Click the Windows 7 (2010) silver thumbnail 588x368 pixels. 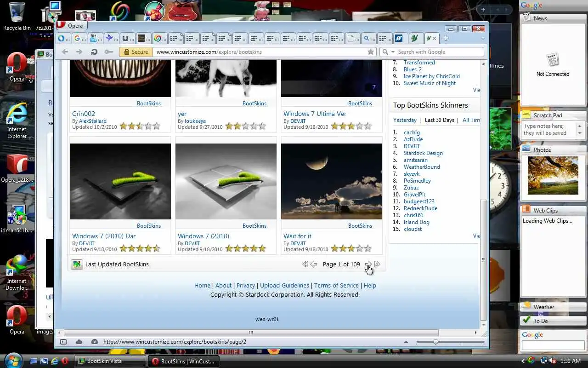(226, 181)
